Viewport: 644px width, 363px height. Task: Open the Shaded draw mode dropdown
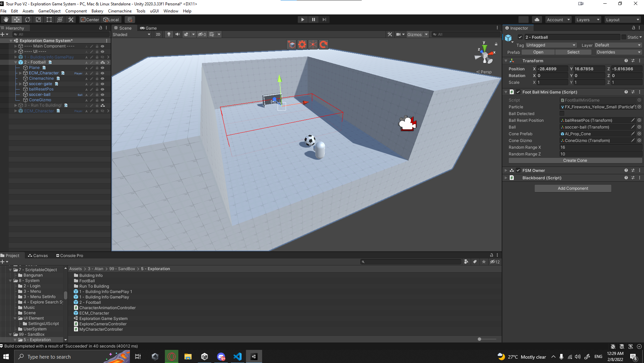pos(132,34)
